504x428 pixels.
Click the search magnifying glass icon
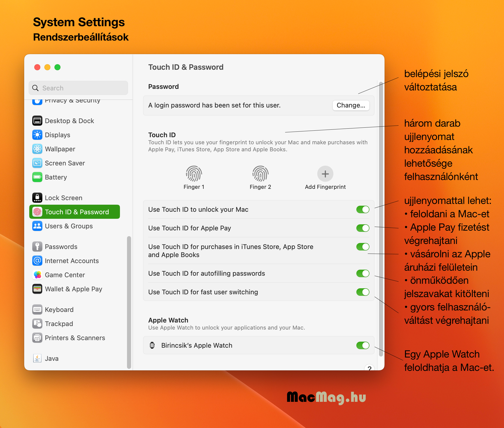36,88
